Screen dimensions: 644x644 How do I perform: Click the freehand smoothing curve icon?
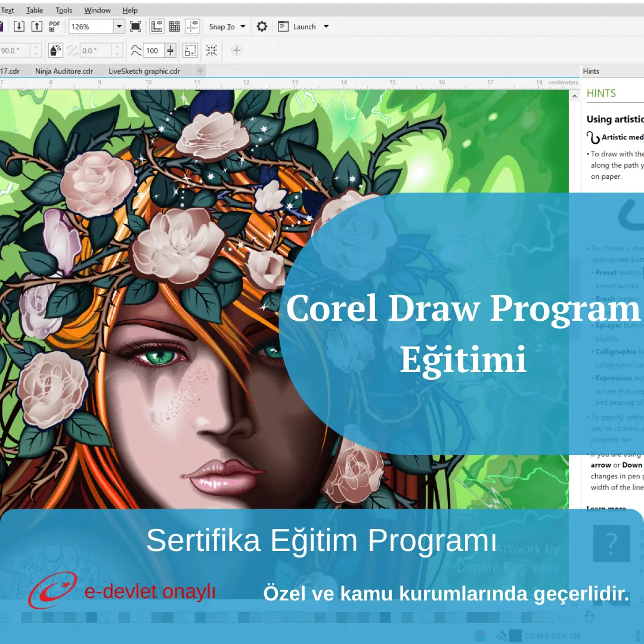(x=136, y=51)
